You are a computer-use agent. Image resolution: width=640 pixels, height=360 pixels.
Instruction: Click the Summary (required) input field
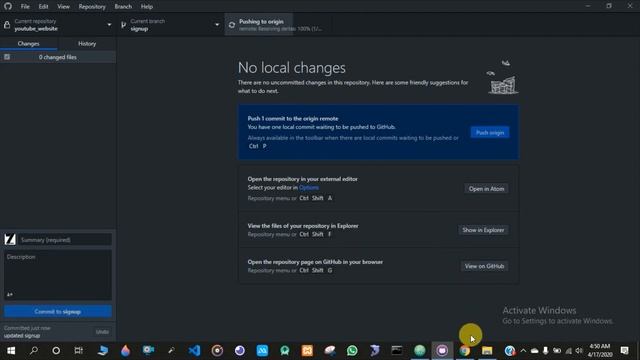[65, 240]
